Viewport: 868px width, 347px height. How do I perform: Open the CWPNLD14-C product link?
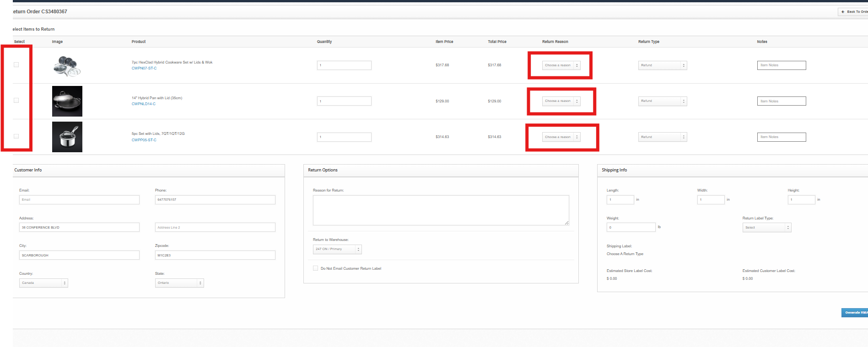144,104
